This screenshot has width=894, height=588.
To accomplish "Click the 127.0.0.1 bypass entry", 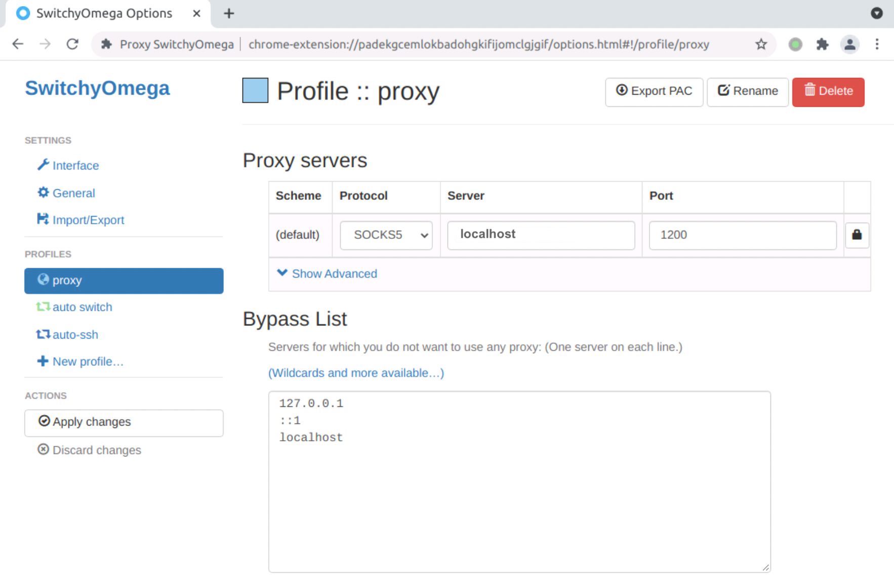I will coord(311,403).
